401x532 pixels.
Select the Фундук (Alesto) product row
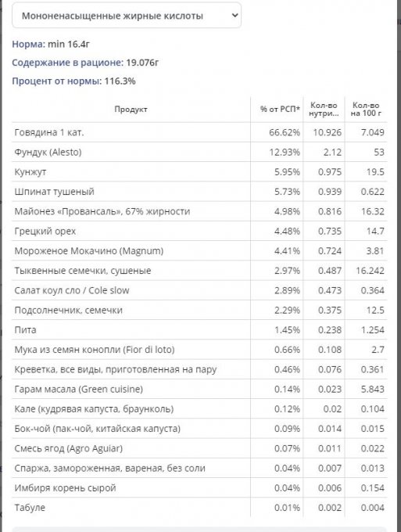(199, 152)
